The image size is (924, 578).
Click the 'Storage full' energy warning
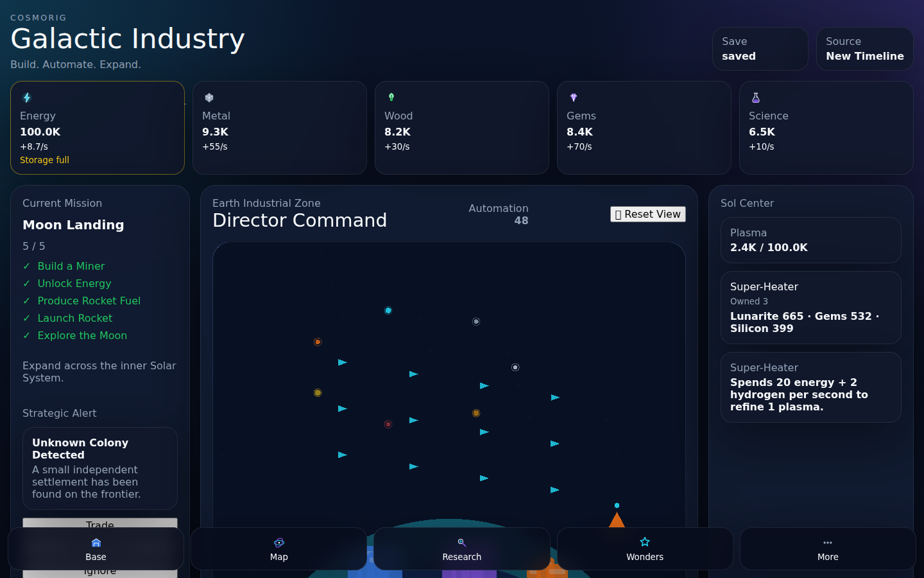44,160
